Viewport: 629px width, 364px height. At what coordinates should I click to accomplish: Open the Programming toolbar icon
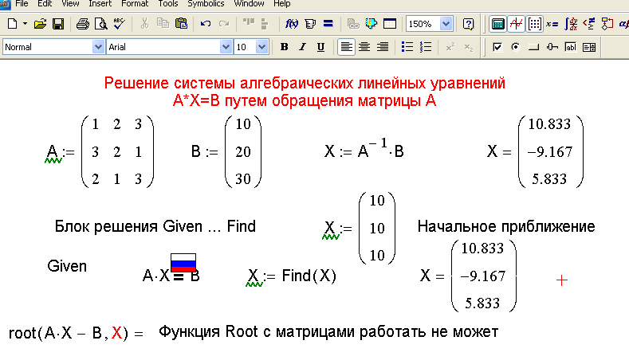coord(607,24)
